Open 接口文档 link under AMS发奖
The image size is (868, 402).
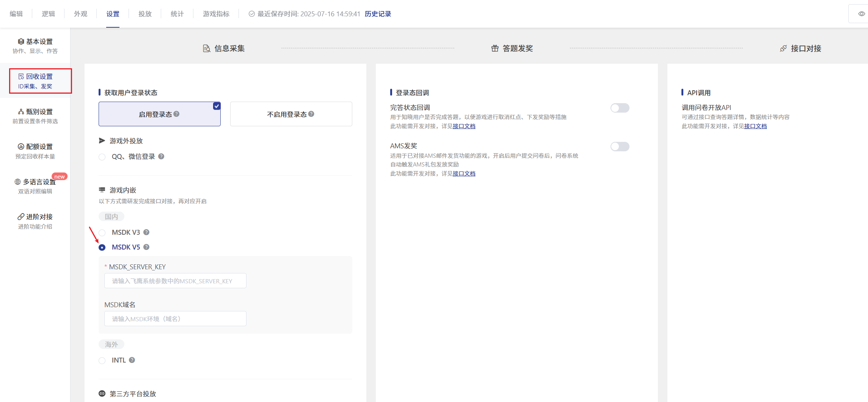[464, 174]
